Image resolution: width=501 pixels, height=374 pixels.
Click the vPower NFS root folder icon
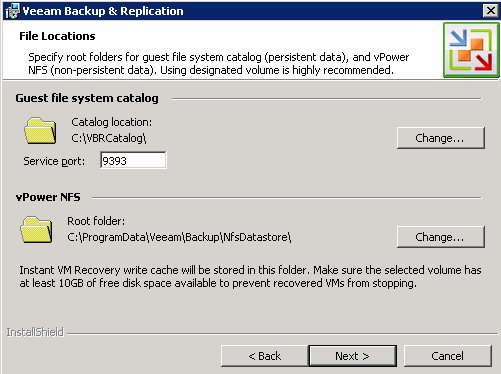[36, 230]
